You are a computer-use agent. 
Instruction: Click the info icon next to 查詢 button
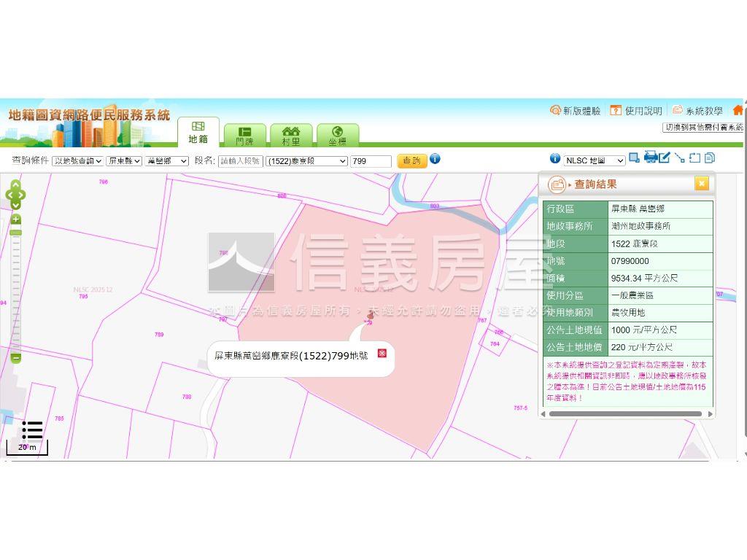pyautogui.click(x=435, y=159)
